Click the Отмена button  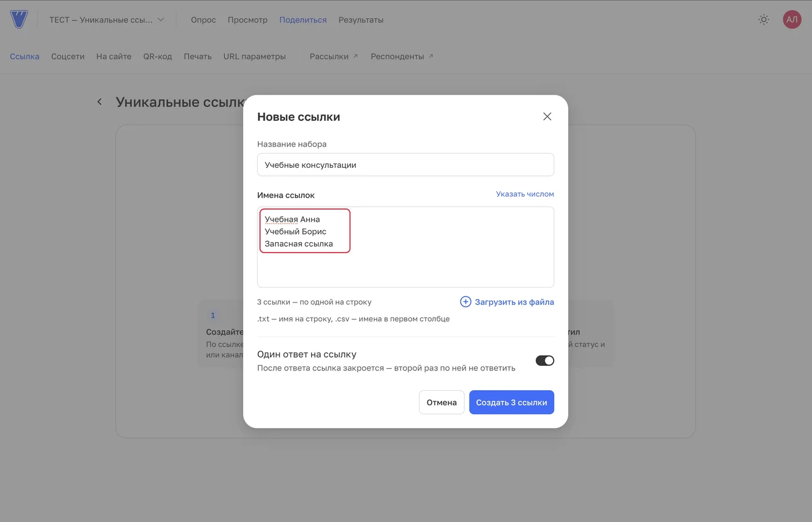coord(442,402)
